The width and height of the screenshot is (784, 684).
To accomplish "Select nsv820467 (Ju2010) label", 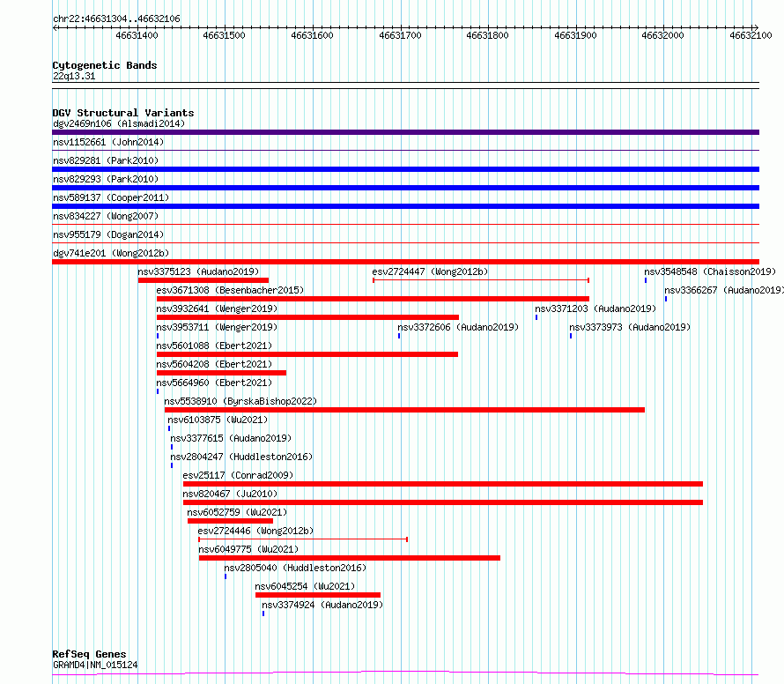I will point(230,494).
